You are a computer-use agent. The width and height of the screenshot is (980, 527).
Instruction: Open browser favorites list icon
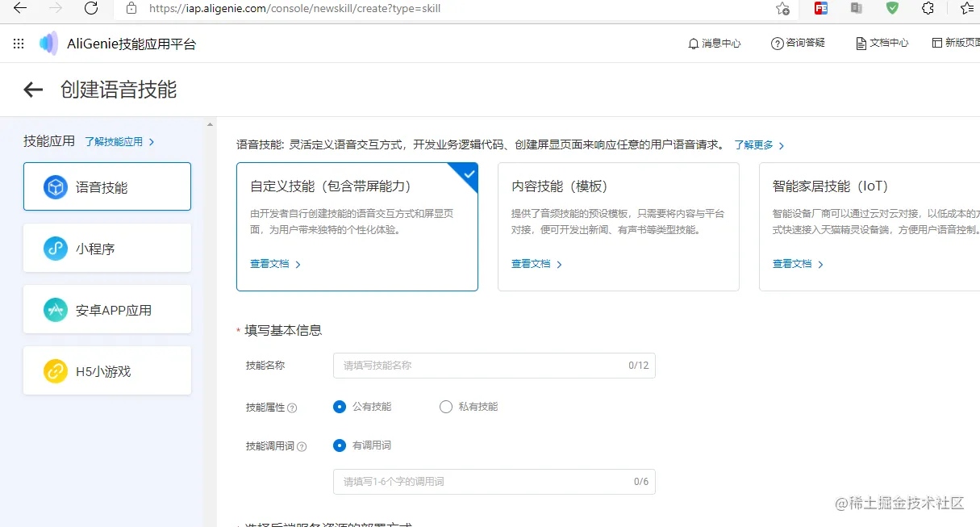pyautogui.click(x=968, y=8)
